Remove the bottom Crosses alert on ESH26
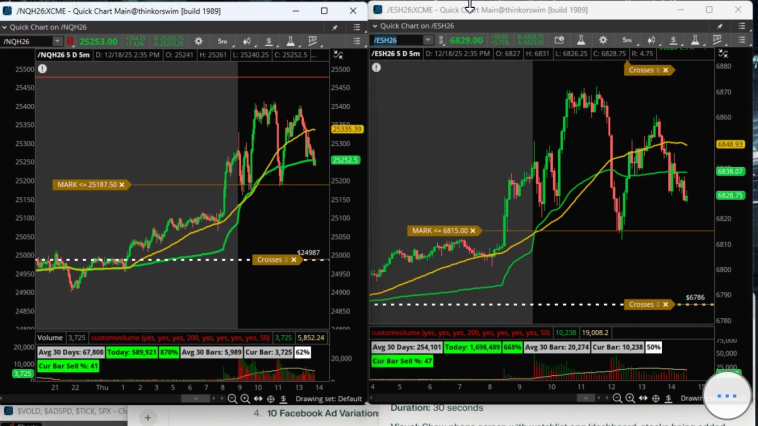 [666, 304]
